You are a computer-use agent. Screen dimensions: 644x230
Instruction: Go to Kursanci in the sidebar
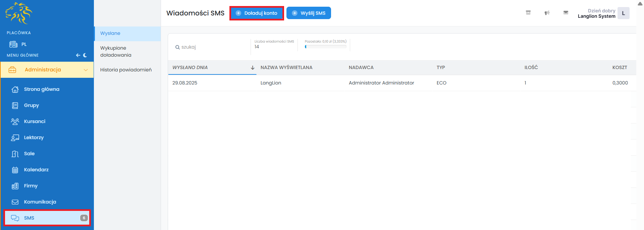tap(35, 121)
